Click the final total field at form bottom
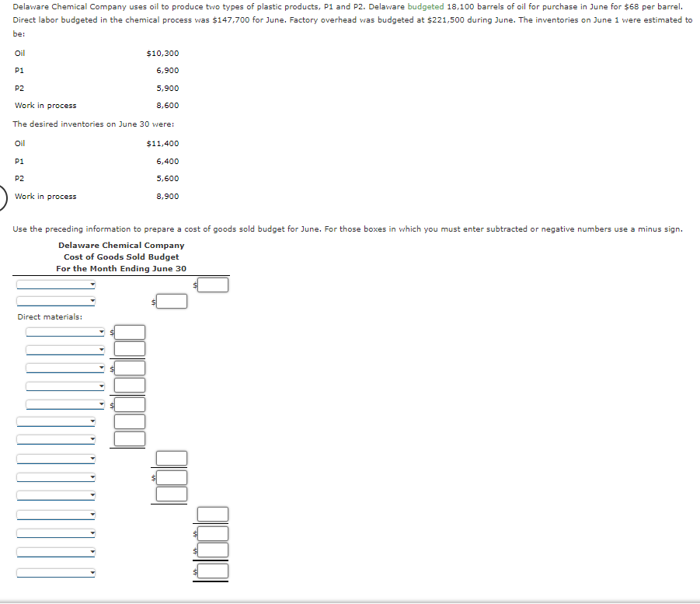Screen dimensions: 700x604 pos(213,571)
